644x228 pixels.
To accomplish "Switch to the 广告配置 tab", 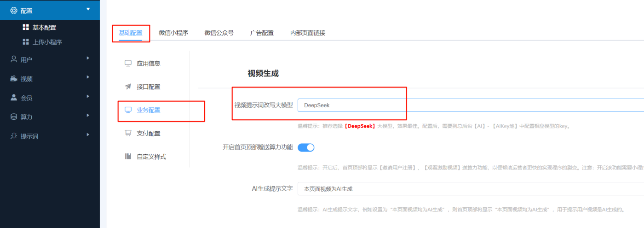I will (262, 33).
